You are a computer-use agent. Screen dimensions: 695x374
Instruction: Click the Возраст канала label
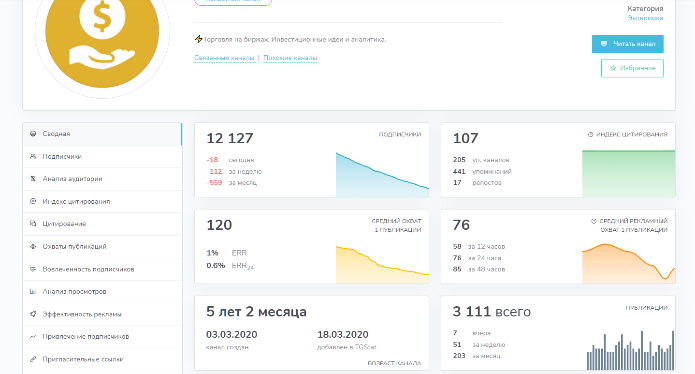(394, 363)
